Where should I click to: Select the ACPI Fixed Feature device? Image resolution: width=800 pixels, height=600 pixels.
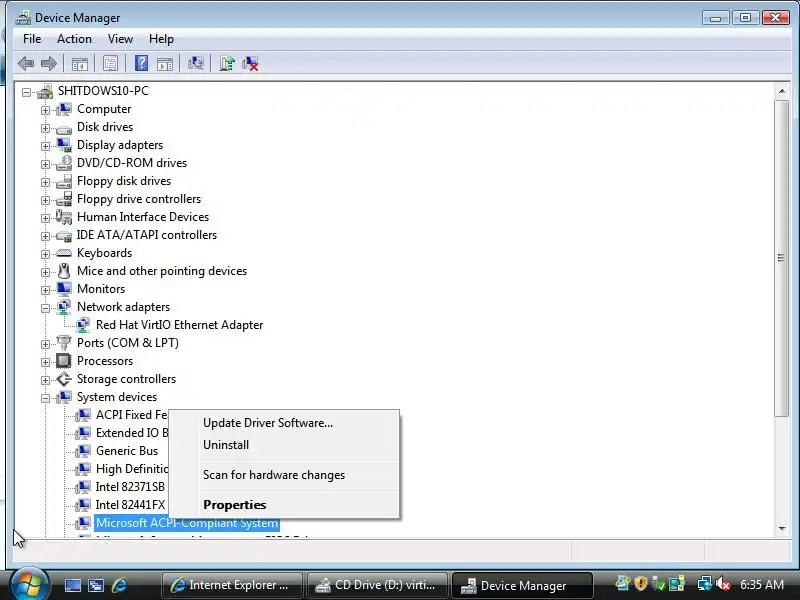(132, 415)
